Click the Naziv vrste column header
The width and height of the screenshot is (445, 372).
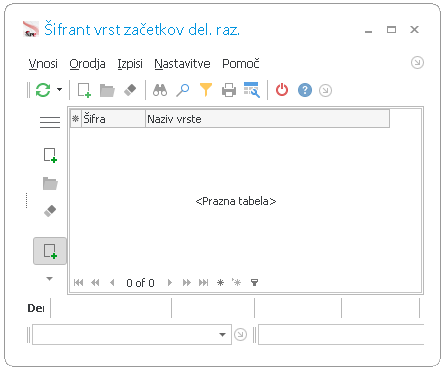[267, 119]
